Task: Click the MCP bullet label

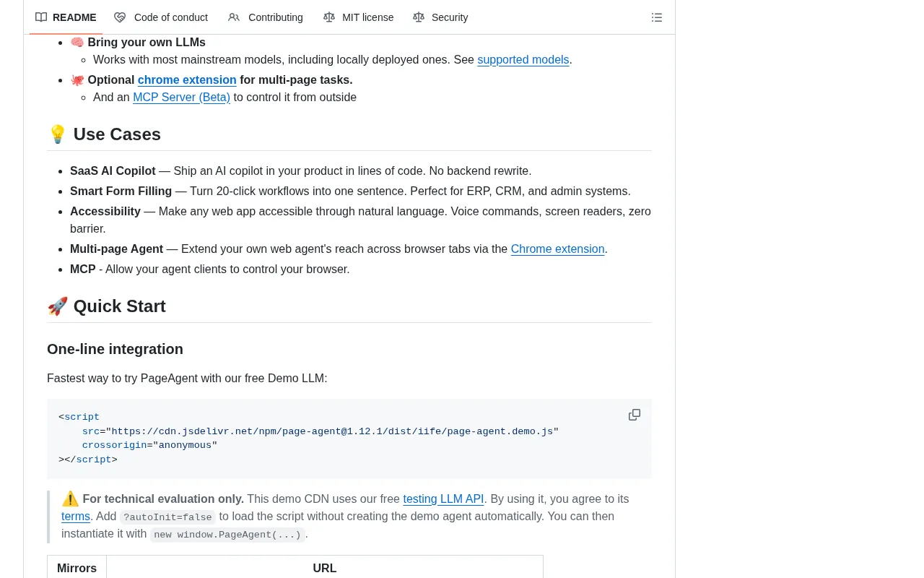Action: pyautogui.click(x=82, y=269)
